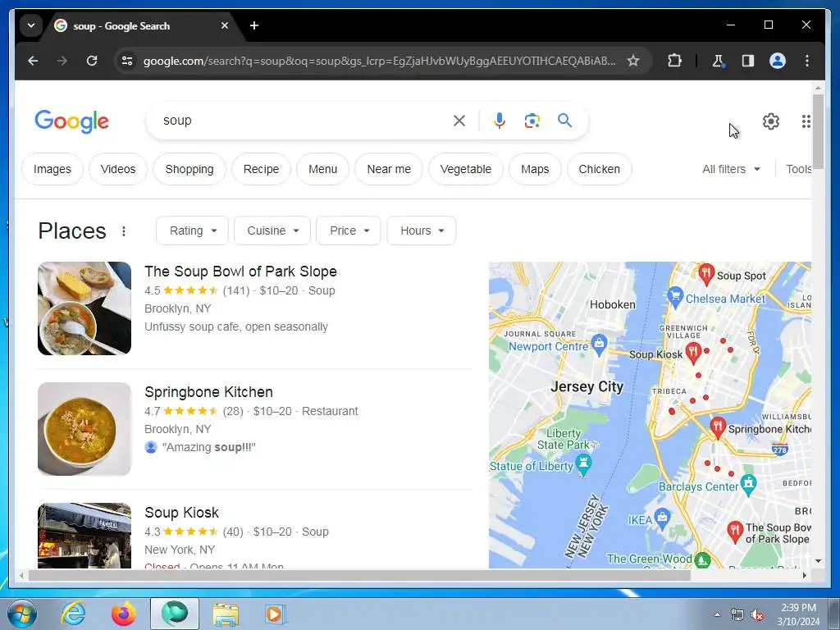Click The Soup Bowl of Park Slope photo
The width and height of the screenshot is (840, 630).
pyautogui.click(x=84, y=308)
